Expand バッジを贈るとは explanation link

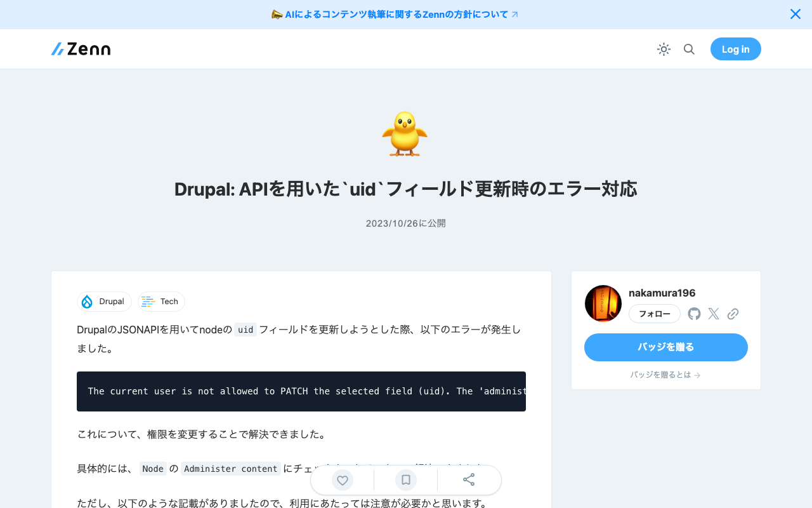point(665,375)
